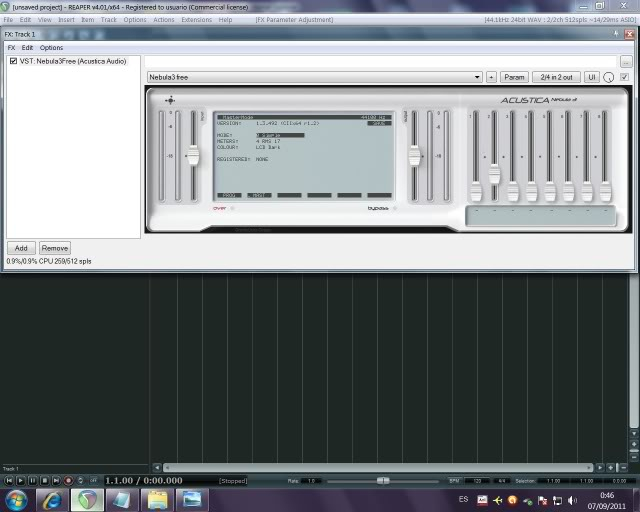The image size is (640, 512).
Task: Start playback with the Play button
Action: click(x=20, y=481)
